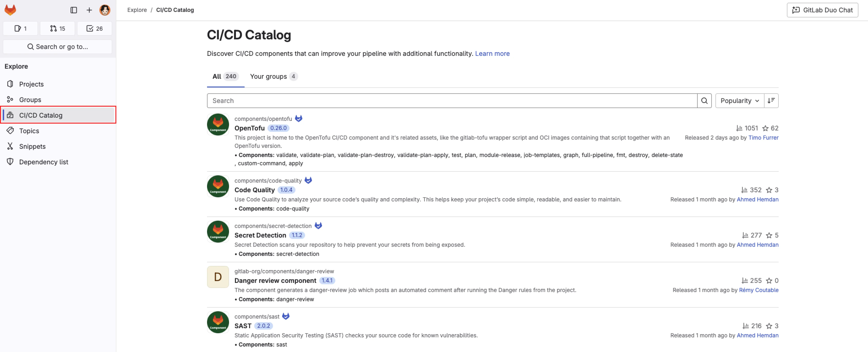
Task: Open the assigned issues icon showing 1
Action: pyautogui.click(x=20, y=28)
